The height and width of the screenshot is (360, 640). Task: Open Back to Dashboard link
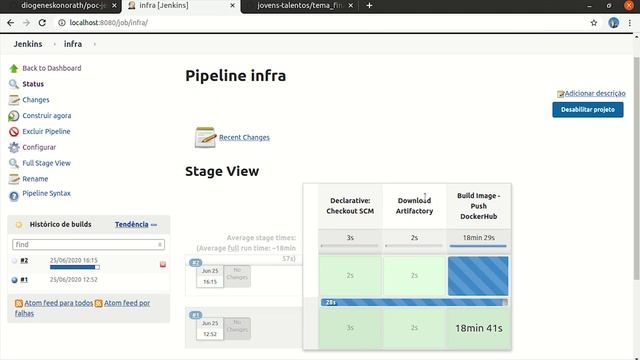(x=51, y=68)
